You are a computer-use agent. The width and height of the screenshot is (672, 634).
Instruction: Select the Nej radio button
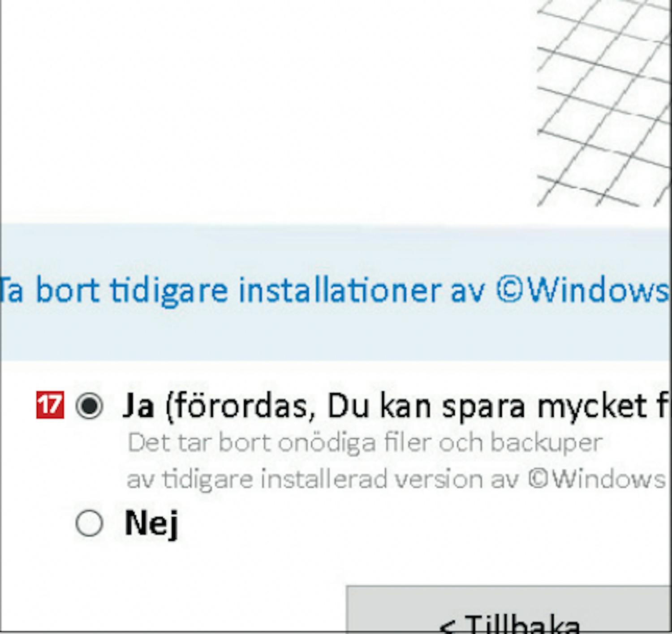89,523
